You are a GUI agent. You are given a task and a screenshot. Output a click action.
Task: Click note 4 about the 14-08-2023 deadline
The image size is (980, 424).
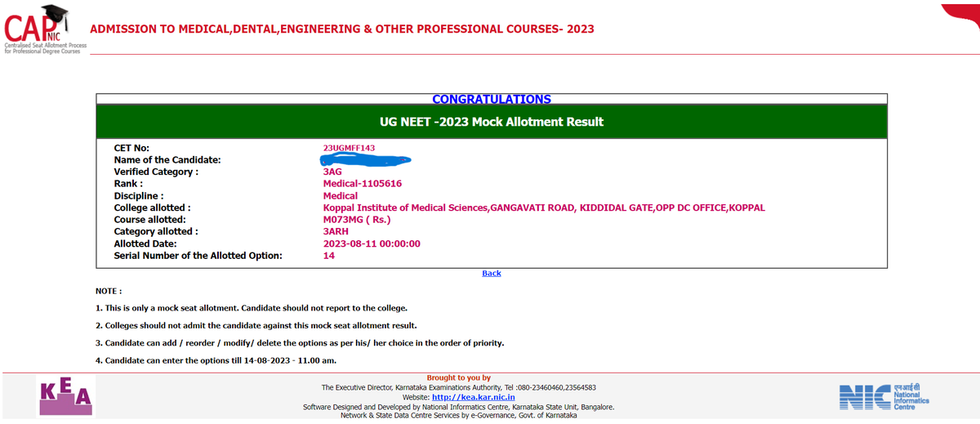[216, 360]
